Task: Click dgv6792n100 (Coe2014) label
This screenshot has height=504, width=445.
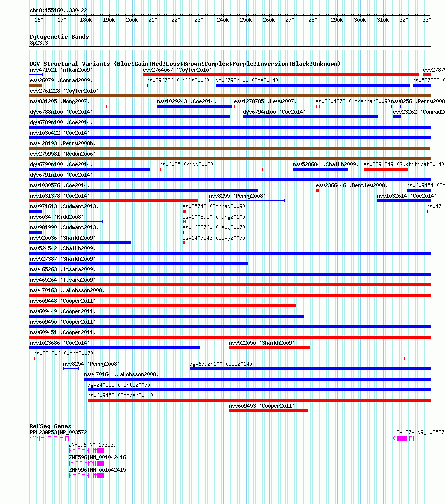Action: [221, 364]
